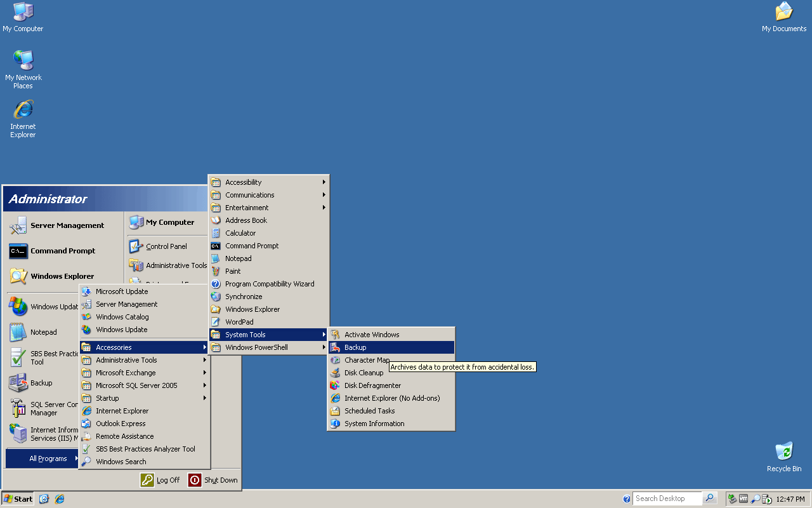812x508 pixels.
Task: Open Internet Explorer (No Add-ons)
Action: 391,398
